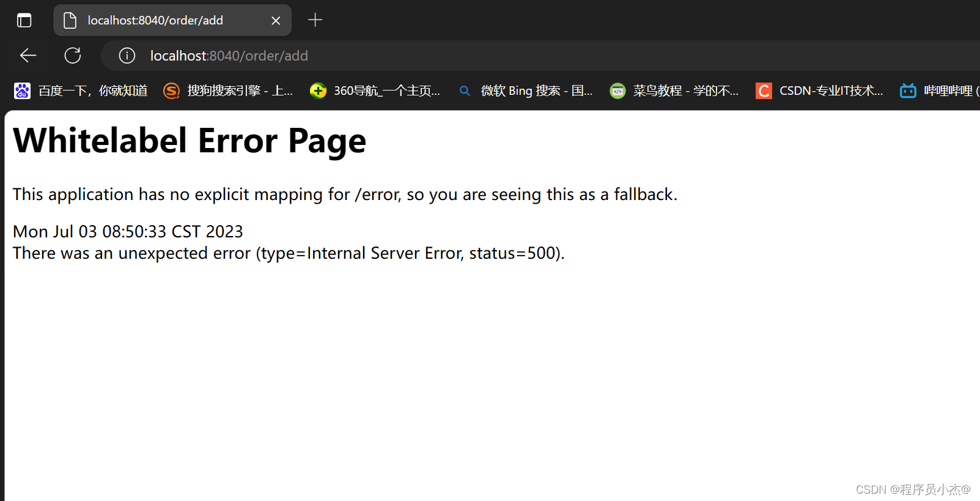Screen dimensions: 980x501
Task: Open the 搜狗搜索引擎 bookmark
Action: coord(240,91)
